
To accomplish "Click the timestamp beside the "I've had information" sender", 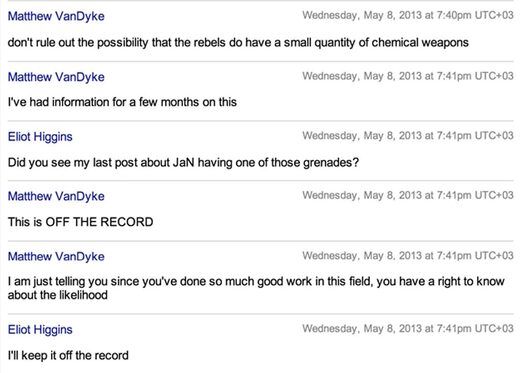I will tap(408, 76).
